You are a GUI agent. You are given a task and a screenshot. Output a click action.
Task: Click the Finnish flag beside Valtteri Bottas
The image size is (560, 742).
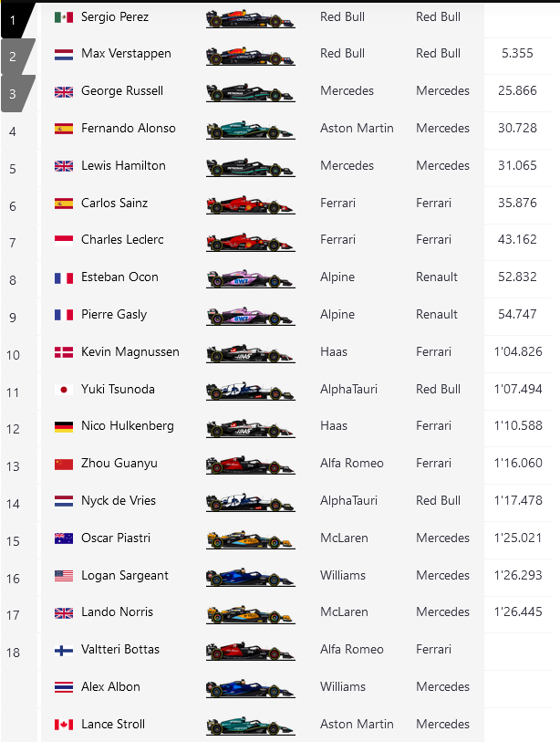pos(64,650)
